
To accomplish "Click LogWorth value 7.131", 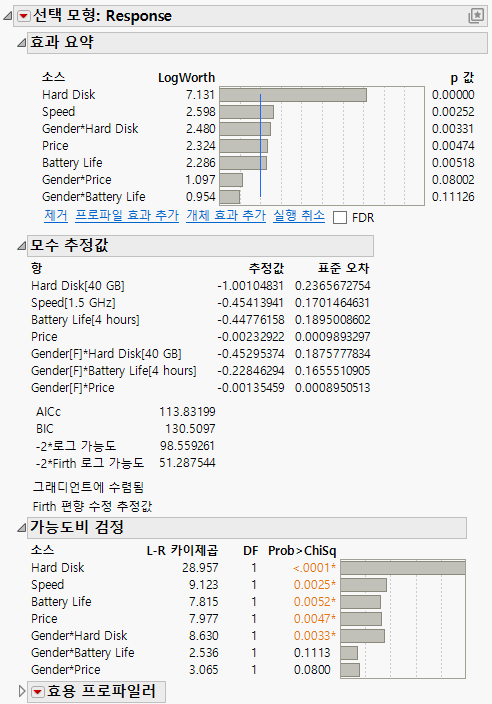I will [x=200, y=95].
